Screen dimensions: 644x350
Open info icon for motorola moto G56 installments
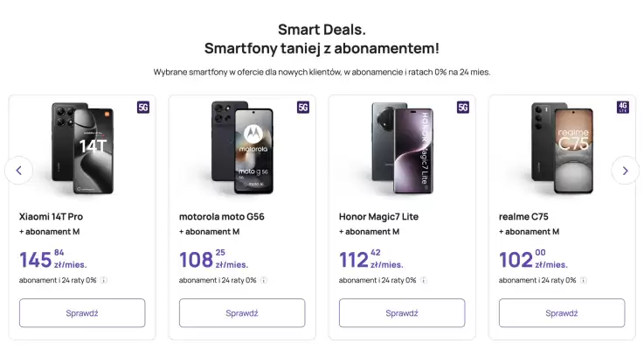point(264,280)
